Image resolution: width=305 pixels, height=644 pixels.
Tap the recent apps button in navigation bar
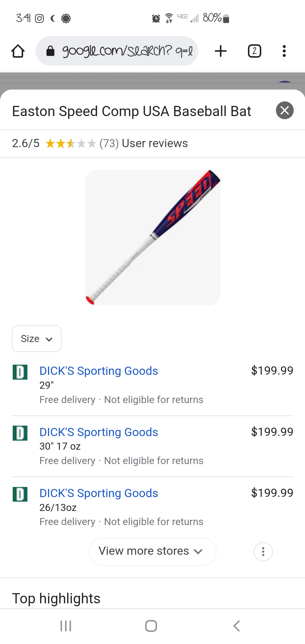pos(66,625)
